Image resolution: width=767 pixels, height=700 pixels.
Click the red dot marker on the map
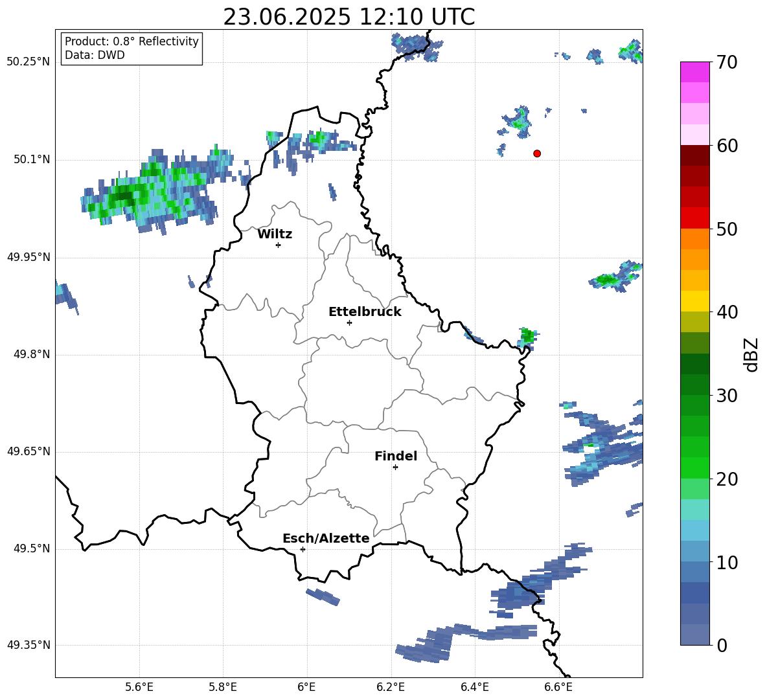click(537, 153)
